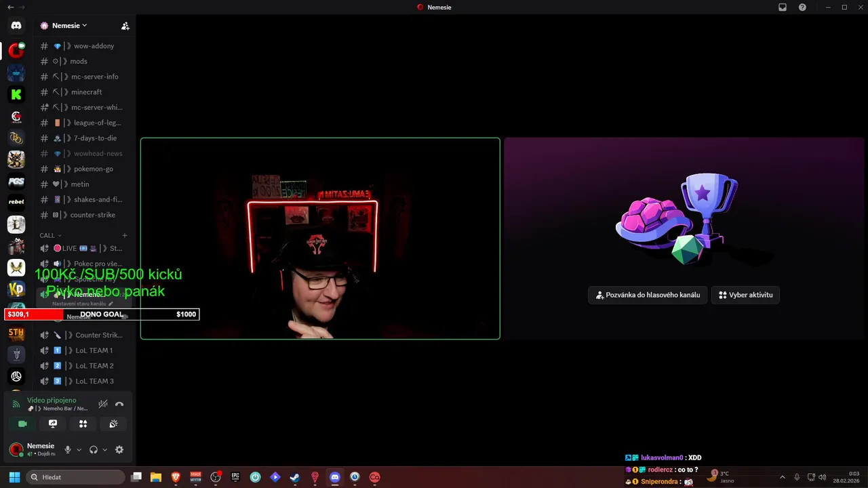Join the Counter Strik... voice channel

pyautogui.click(x=84, y=335)
